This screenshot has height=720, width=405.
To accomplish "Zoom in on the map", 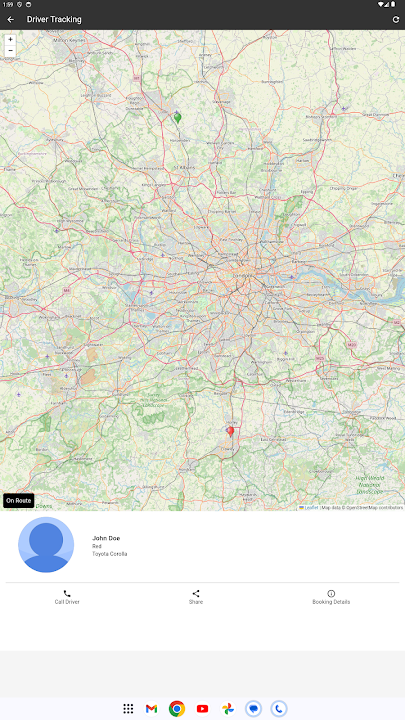I will point(10,39).
